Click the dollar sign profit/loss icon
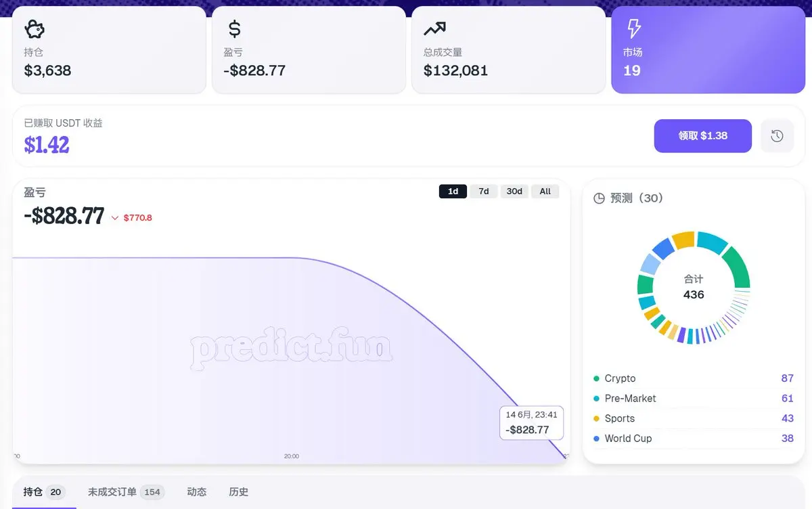The height and width of the screenshot is (509, 812). 234,29
